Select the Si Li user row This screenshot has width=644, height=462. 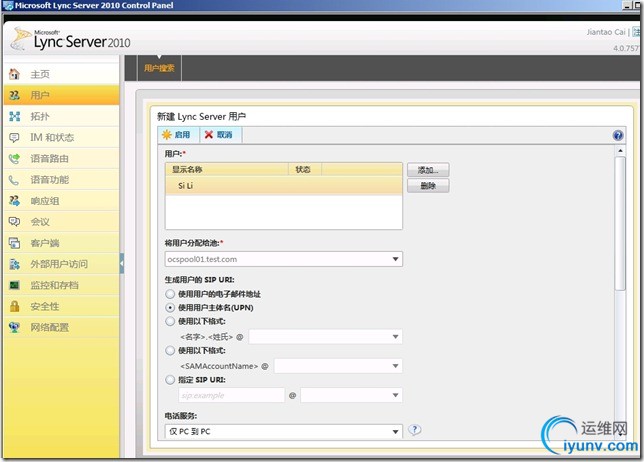point(284,186)
